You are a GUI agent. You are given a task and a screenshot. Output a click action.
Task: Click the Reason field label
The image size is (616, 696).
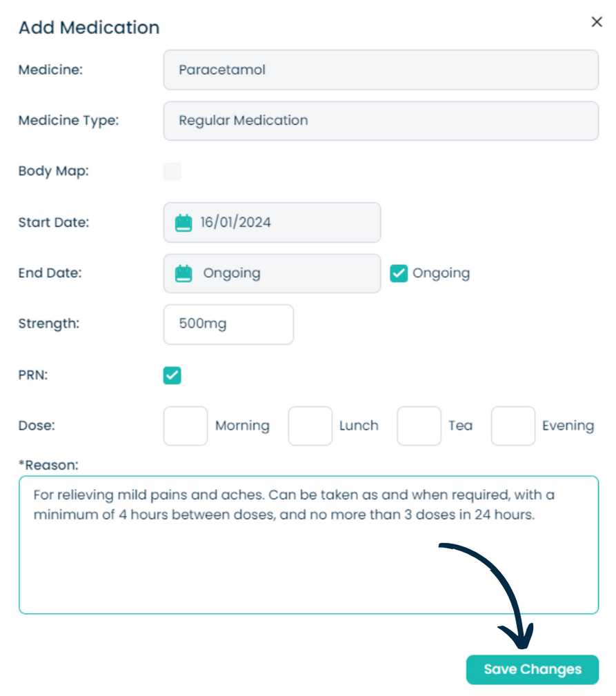pyautogui.click(x=48, y=465)
